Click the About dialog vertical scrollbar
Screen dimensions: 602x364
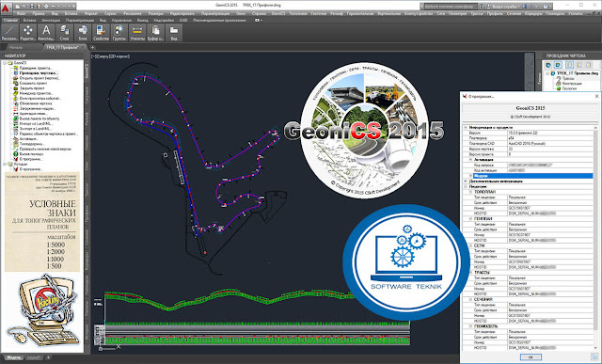click(x=596, y=238)
